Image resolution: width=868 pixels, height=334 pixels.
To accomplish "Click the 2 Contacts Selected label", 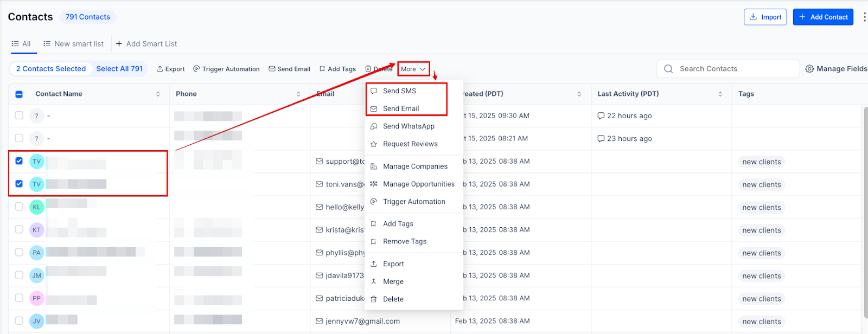I will (x=51, y=69).
